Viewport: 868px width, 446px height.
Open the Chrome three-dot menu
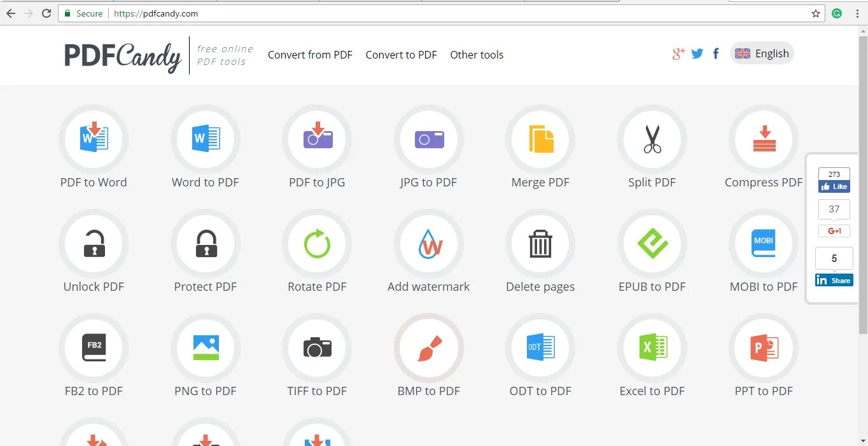(857, 13)
